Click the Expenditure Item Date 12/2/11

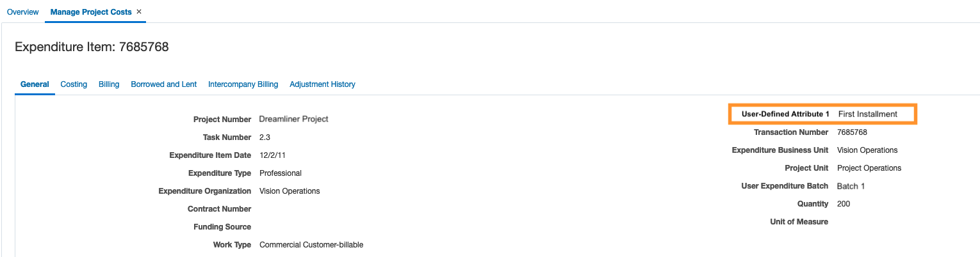[x=274, y=155]
